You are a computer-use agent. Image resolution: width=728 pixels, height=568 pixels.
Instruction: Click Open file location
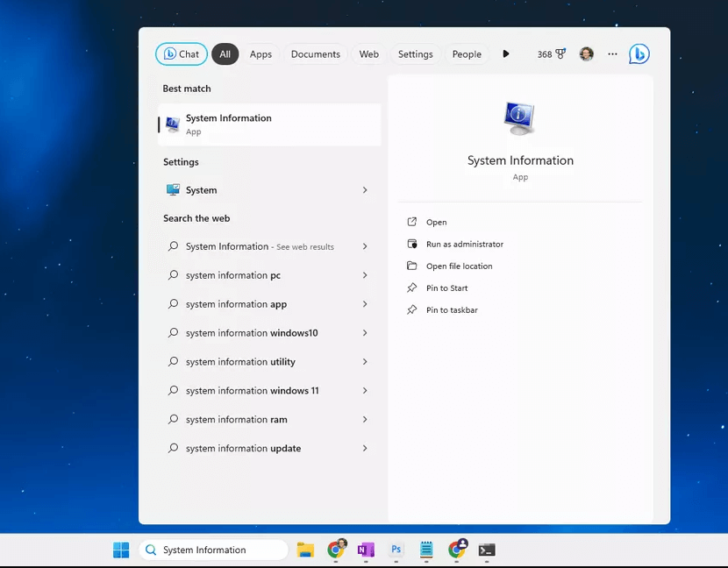[x=459, y=266]
